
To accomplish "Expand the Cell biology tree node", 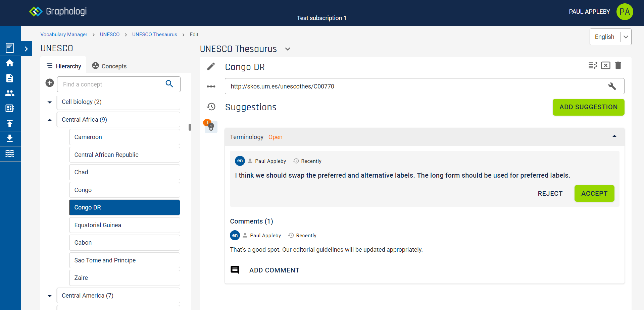I will pos(50,102).
